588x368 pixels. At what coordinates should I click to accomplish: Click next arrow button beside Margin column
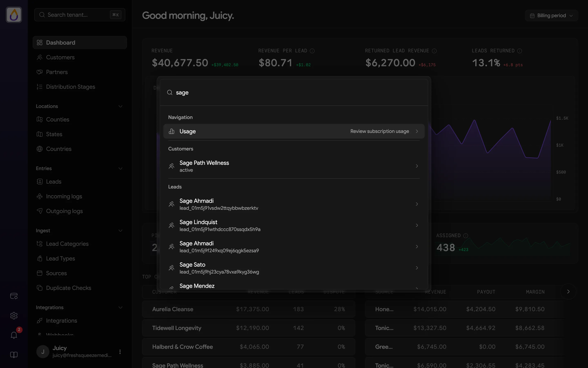click(568, 292)
